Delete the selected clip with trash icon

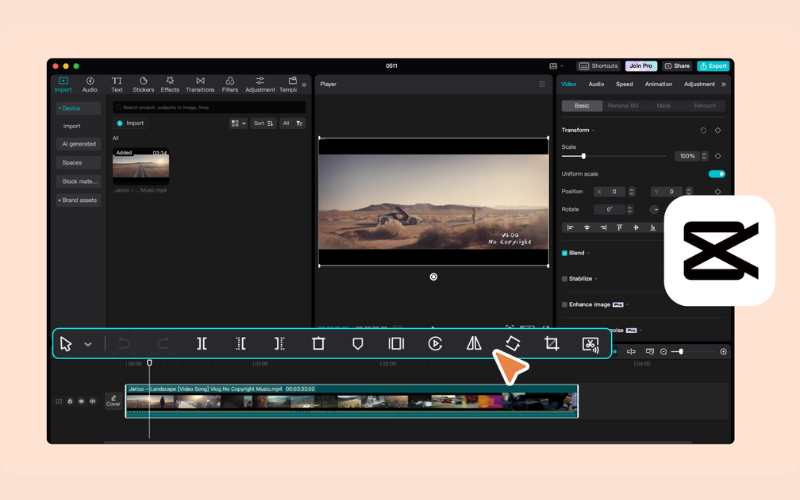point(318,343)
